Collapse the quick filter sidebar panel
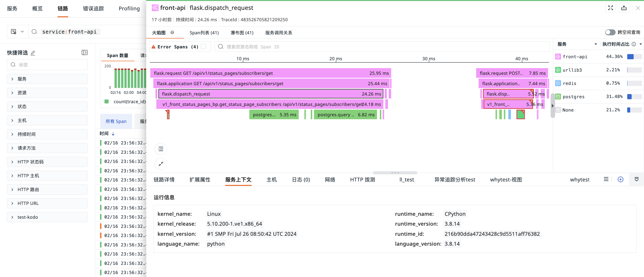The height and width of the screenshot is (277, 644). 84,53
